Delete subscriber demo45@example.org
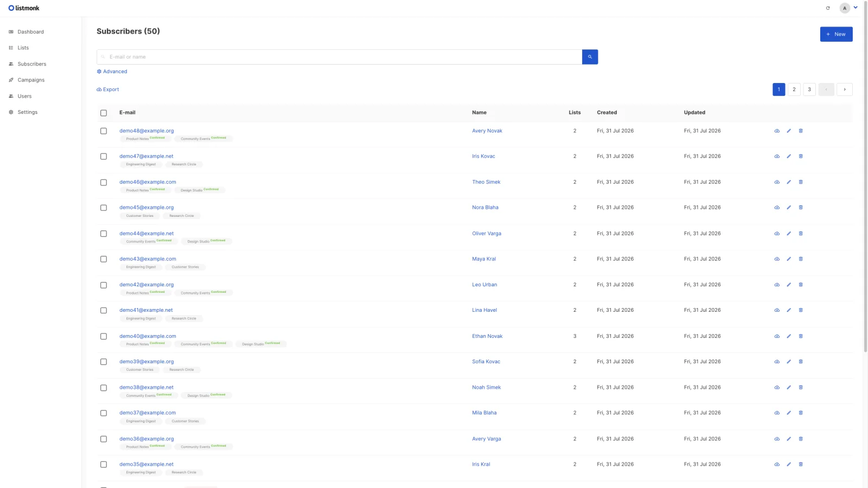Screen dimensions: 868x488 point(801,208)
